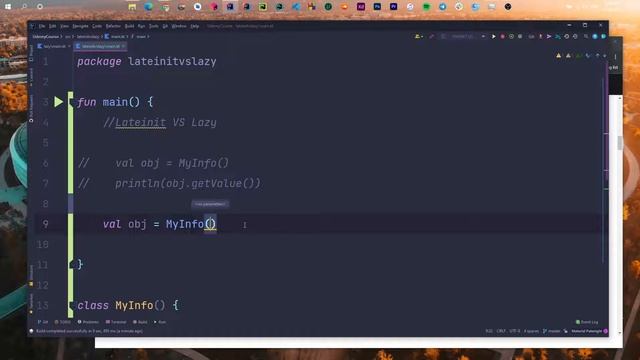Open the Edit menu
Screen dimensions: 640x360
[x=53, y=26]
